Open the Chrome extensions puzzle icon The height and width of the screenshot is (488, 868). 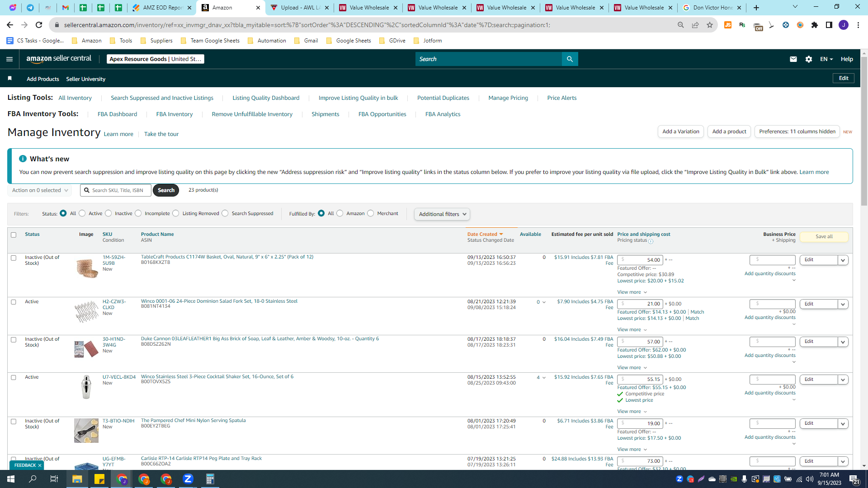[x=815, y=25]
